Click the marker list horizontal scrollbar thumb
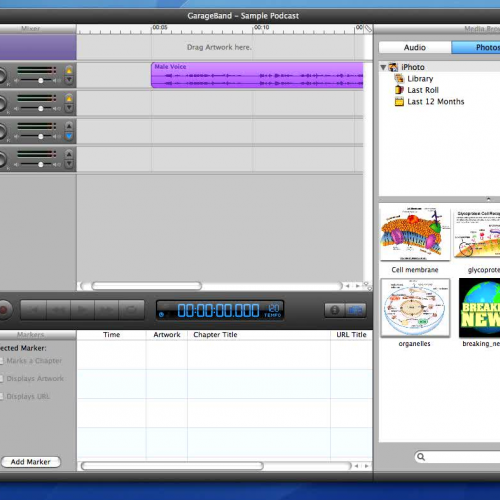Viewport: 500px width, 500px height. pos(172,466)
